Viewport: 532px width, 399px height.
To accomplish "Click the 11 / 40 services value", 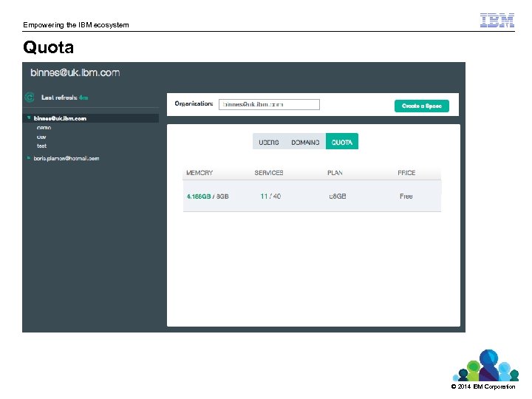I will point(270,196).
